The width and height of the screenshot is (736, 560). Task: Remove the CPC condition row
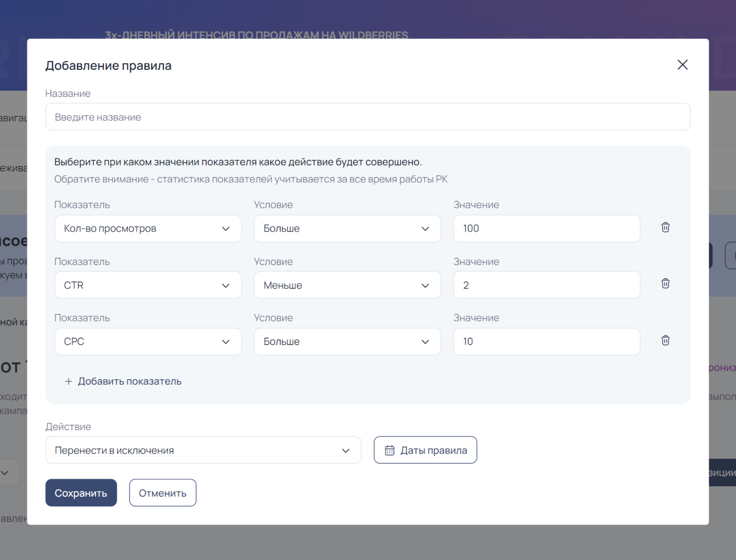click(665, 341)
